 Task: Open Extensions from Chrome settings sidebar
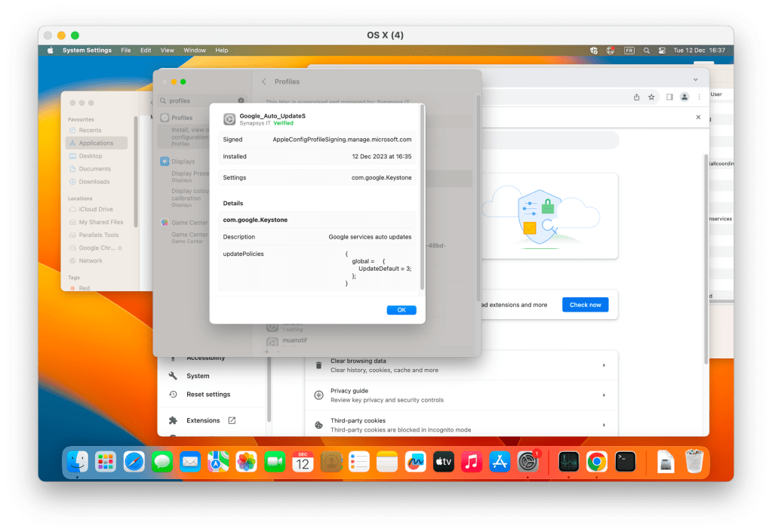click(202, 420)
